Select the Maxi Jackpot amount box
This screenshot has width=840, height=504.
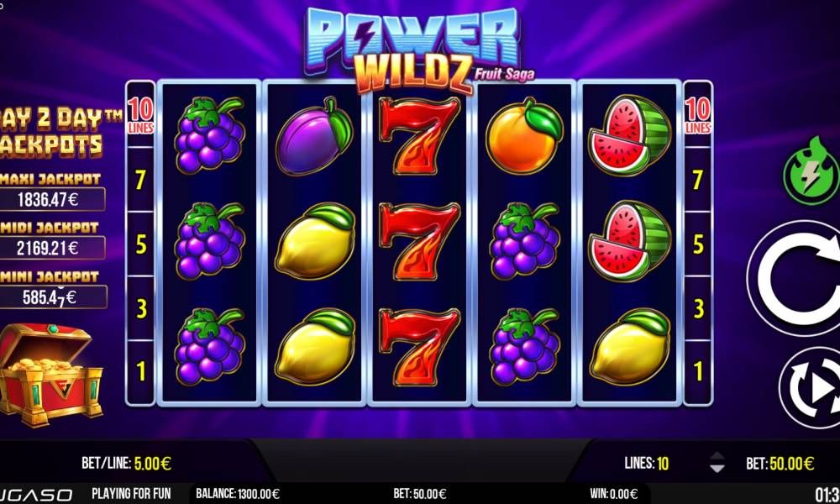(51, 200)
